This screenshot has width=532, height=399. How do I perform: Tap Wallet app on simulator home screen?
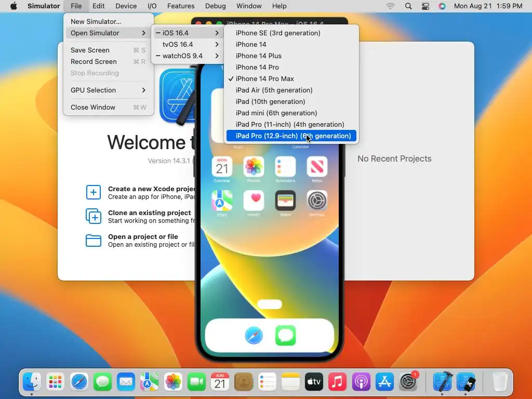(285, 201)
